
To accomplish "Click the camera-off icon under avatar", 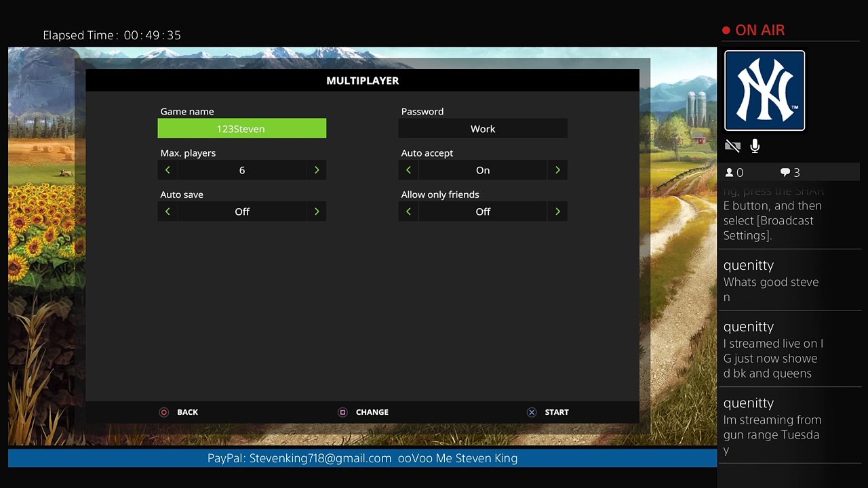I will (732, 146).
